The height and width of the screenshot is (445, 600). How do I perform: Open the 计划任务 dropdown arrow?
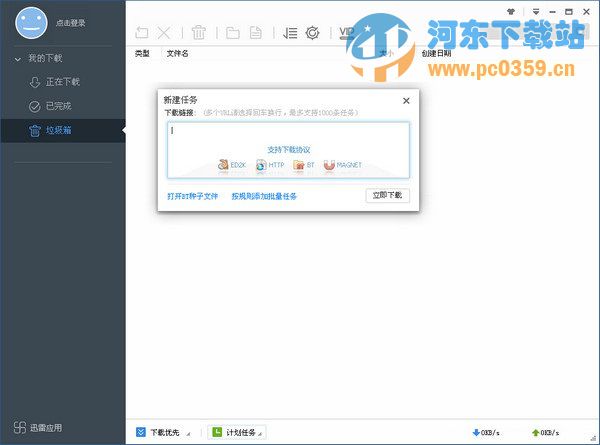(260, 434)
